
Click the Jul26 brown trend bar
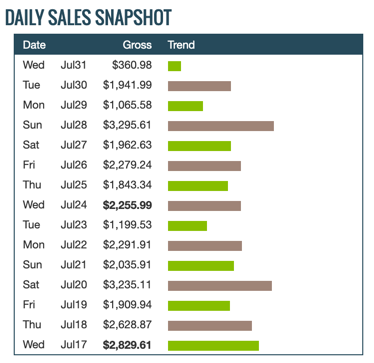tap(204, 166)
